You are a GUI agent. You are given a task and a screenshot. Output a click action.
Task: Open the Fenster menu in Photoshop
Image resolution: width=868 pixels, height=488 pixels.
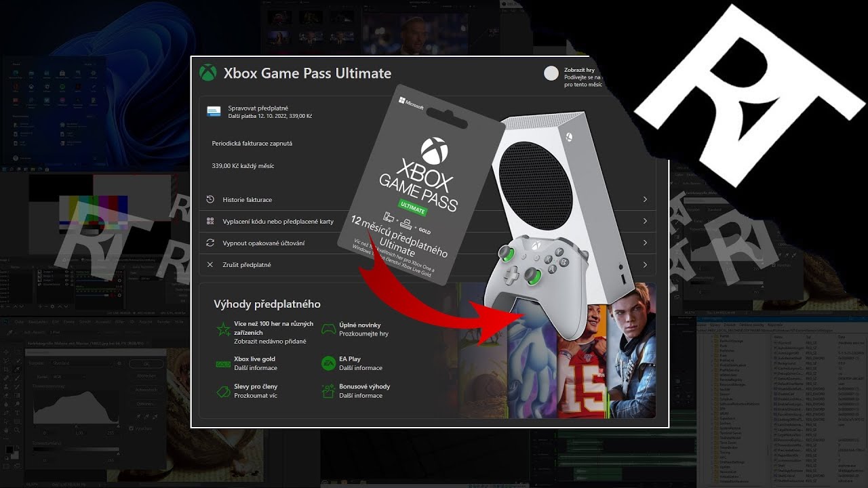point(163,322)
